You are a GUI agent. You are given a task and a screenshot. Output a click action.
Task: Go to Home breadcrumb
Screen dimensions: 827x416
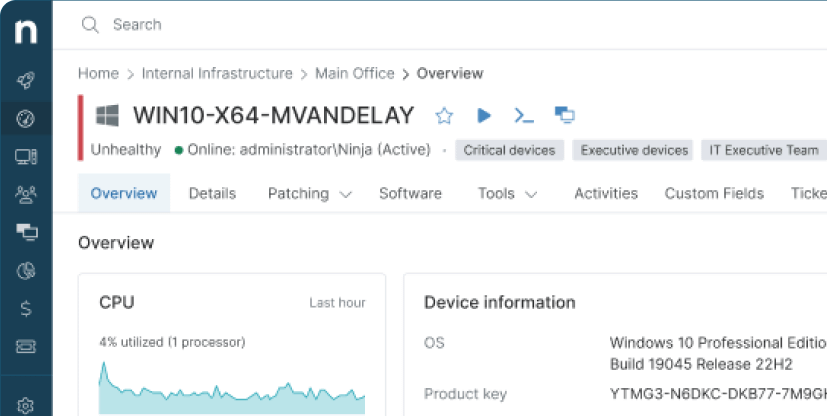pyautogui.click(x=99, y=73)
